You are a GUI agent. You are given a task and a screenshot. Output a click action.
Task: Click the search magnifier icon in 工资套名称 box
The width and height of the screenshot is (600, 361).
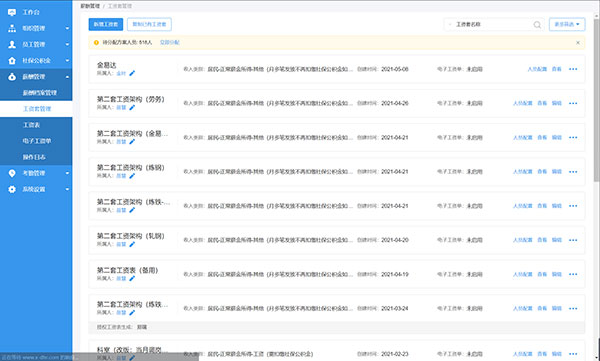click(x=537, y=25)
